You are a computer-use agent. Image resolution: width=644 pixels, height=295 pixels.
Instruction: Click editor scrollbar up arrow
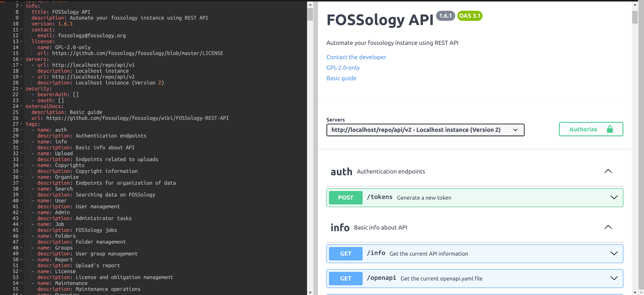point(310,4)
